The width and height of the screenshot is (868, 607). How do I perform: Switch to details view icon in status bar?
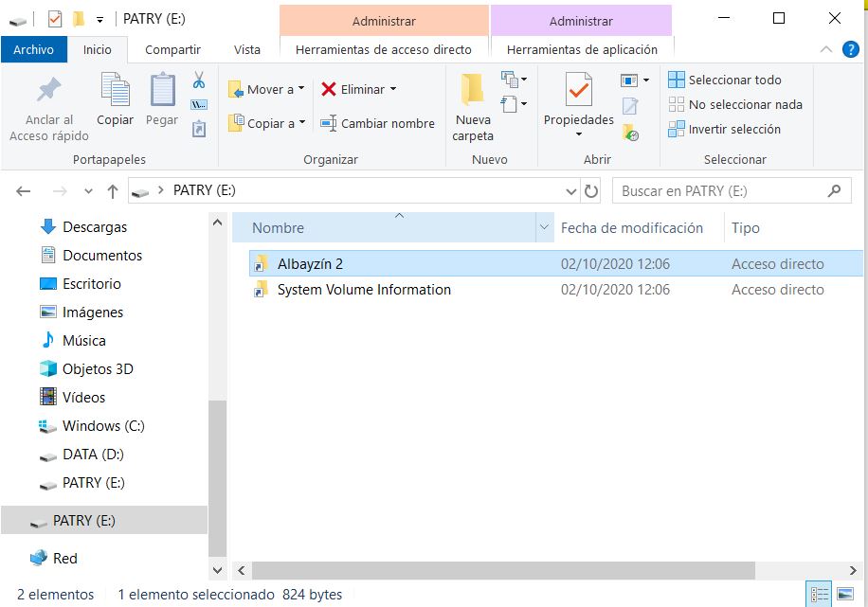pyautogui.click(x=820, y=595)
